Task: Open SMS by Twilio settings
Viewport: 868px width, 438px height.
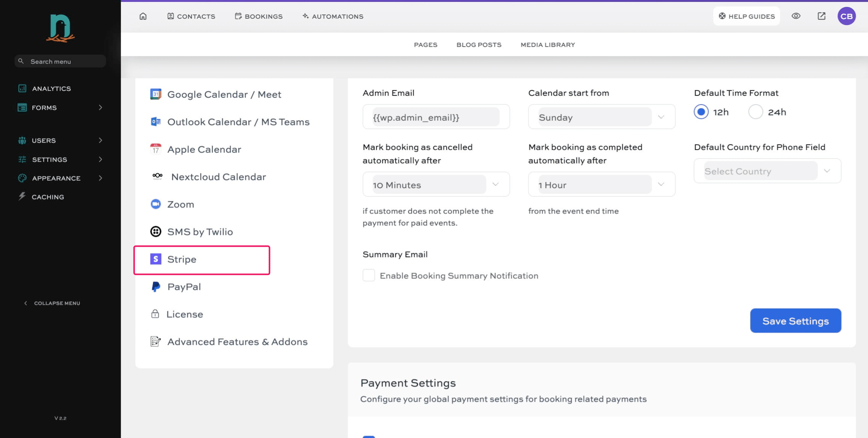Action: [x=200, y=232]
